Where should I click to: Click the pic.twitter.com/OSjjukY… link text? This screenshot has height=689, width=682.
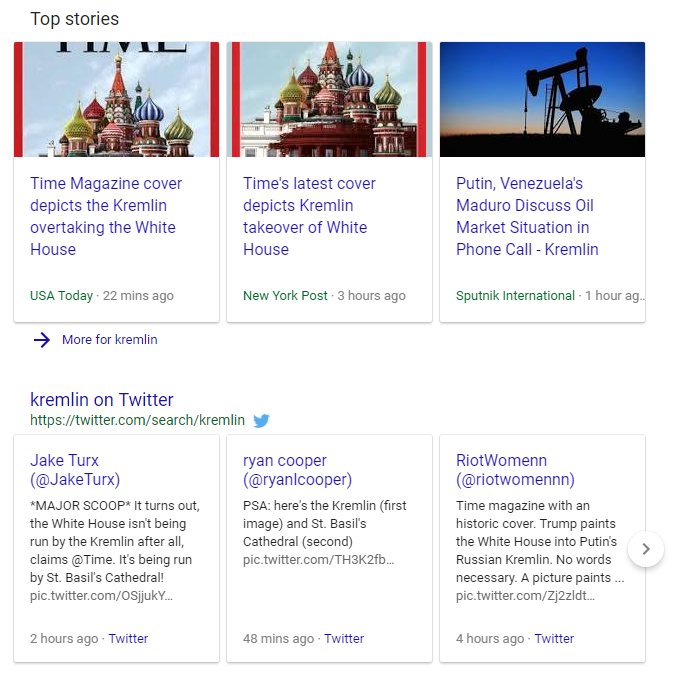tap(101, 595)
